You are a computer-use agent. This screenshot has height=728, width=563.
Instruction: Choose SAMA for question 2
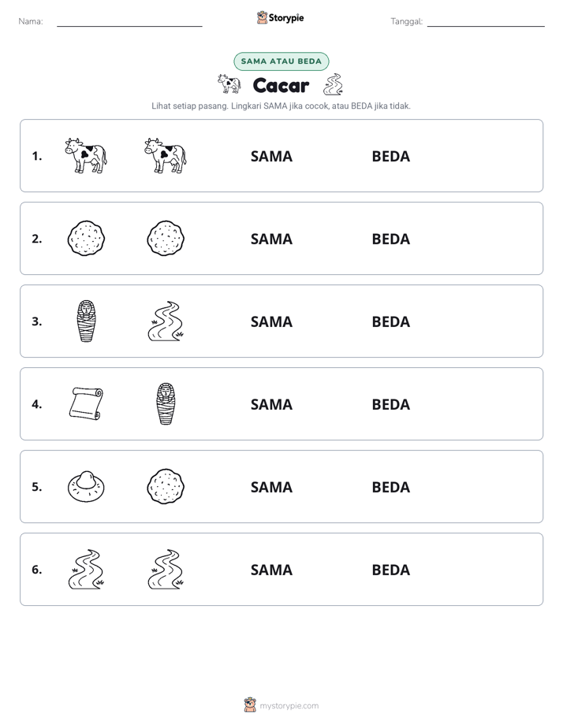tap(271, 239)
